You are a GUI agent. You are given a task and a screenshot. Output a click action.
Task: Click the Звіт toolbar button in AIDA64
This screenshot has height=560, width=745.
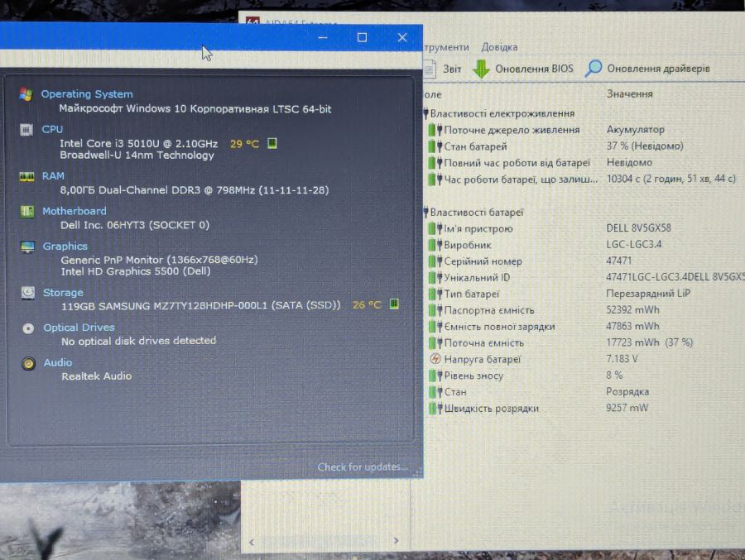tap(442, 69)
